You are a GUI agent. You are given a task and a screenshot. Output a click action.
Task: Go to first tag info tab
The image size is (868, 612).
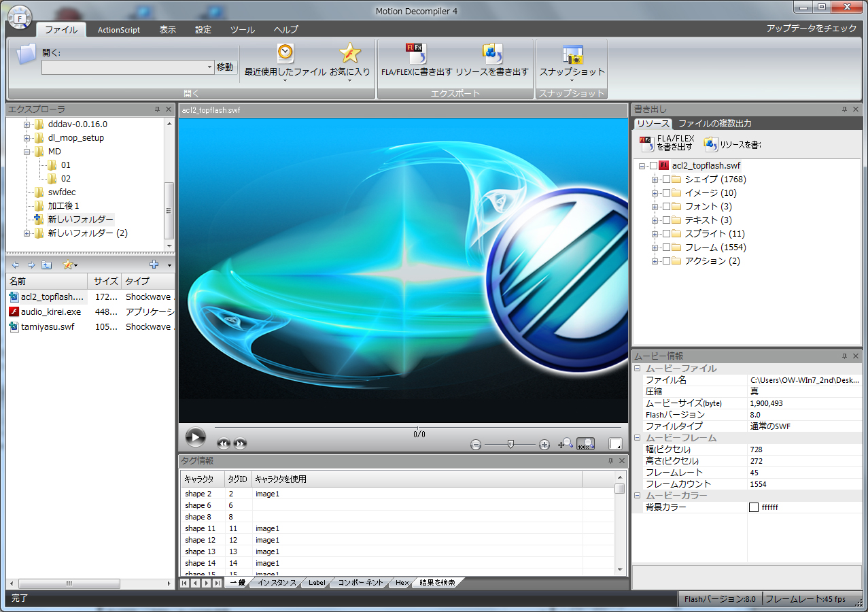[x=184, y=583]
